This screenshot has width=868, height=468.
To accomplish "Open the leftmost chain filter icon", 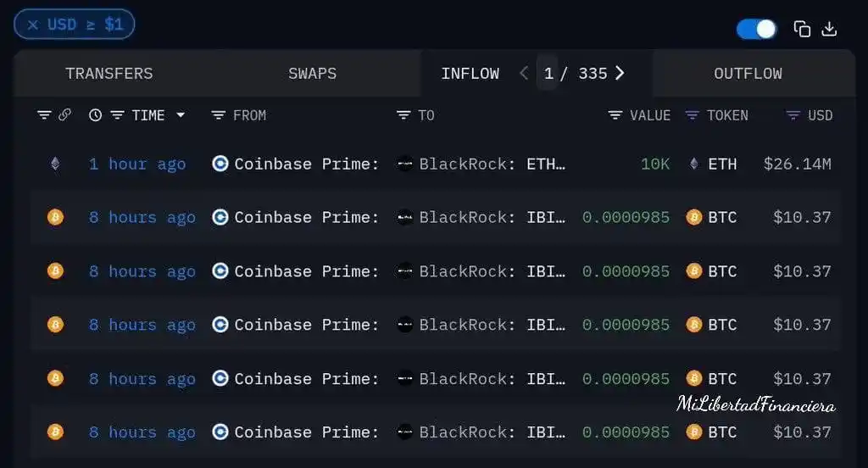I will 44,114.
